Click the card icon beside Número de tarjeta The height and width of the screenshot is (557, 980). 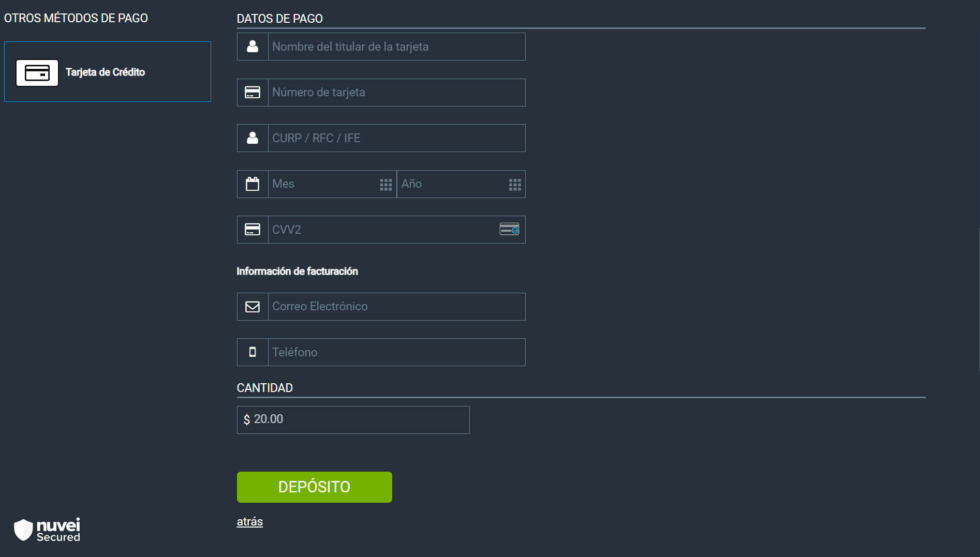click(x=253, y=93)
